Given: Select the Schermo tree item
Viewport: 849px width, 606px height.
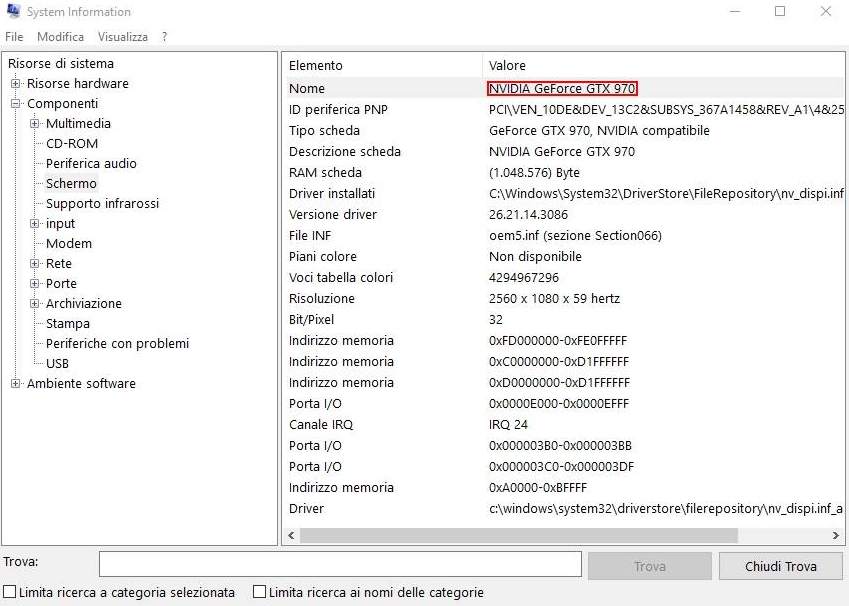Looking at the screenshot, I should pyautogui.click(x=71, y=184).
